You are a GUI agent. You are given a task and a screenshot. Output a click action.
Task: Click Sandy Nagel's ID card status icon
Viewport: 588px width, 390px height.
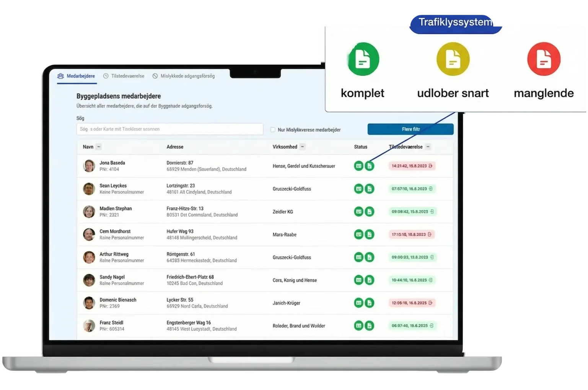tap(358, 280)
